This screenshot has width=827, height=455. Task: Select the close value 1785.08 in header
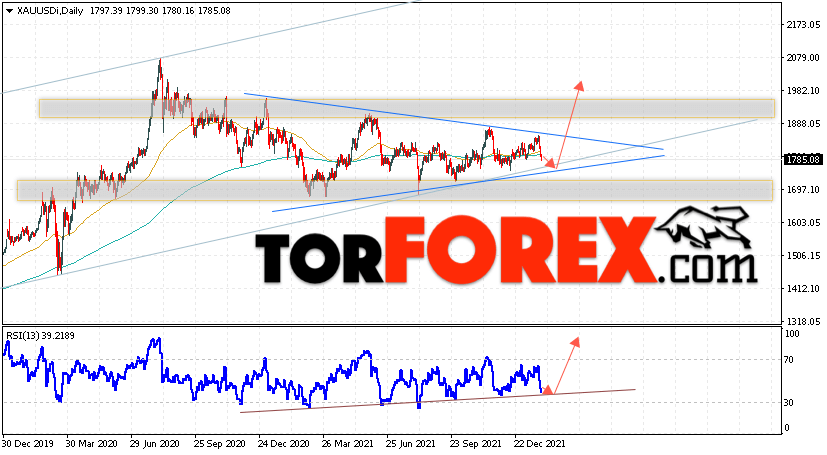point(214,11)
